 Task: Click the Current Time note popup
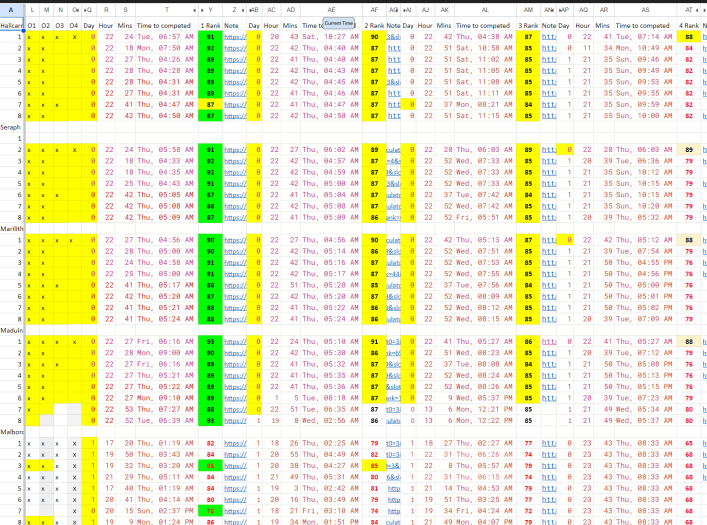339,23
